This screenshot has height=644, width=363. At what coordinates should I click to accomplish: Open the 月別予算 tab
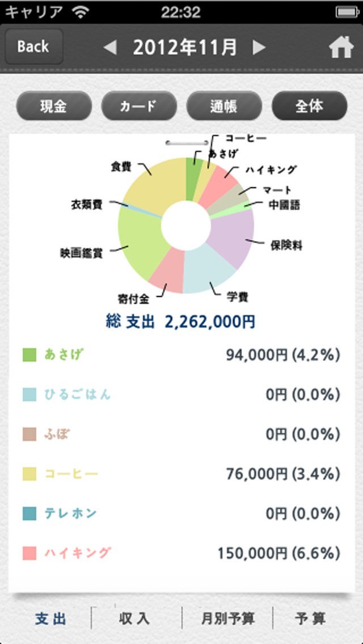227,618
